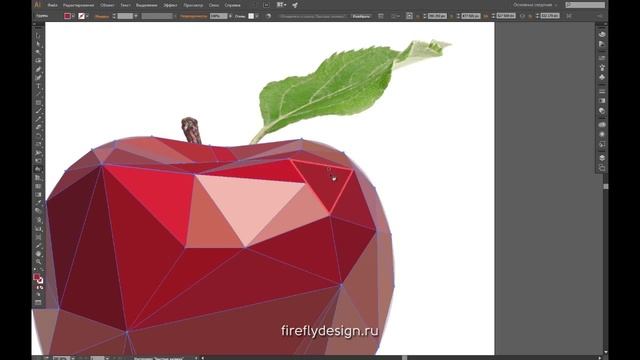Open the fill color dropdown arrow
Viewport: 640px width, 360px height.
pyautogui.click(x=73, y=16)
